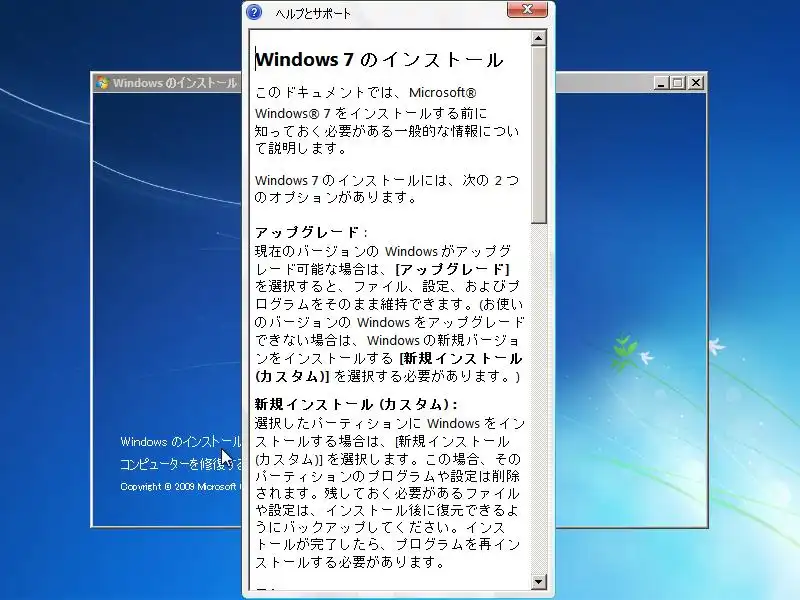This screenshot has height=600, width=800.
Task: Minimize the Windows のインストール installer window
Action: pos(661,83)
